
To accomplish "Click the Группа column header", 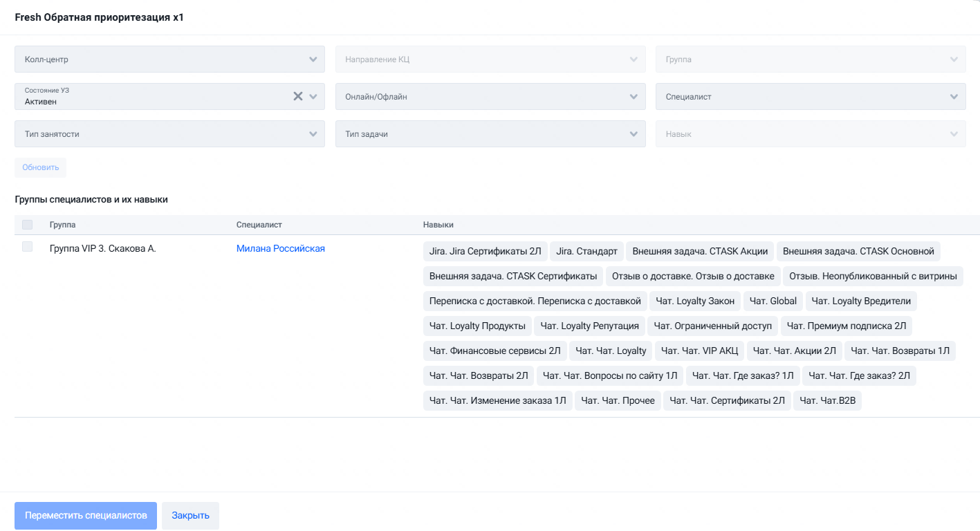I will click(x=63, y=225).
